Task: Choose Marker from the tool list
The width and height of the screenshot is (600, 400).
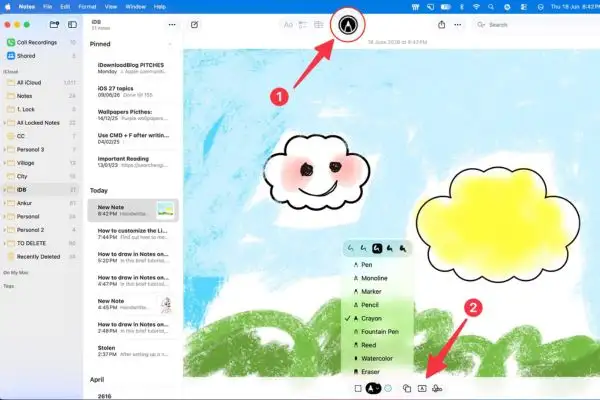Action: [x=377, y=292]
